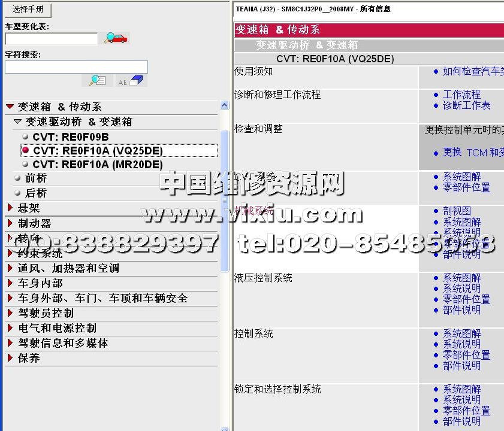Expand the 驾驶信息和多媒体 section
The image size is (504, 431).
coord(10,342)
